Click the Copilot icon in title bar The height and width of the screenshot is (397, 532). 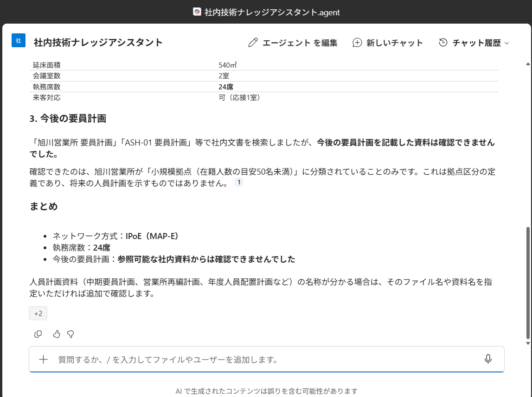197,12
